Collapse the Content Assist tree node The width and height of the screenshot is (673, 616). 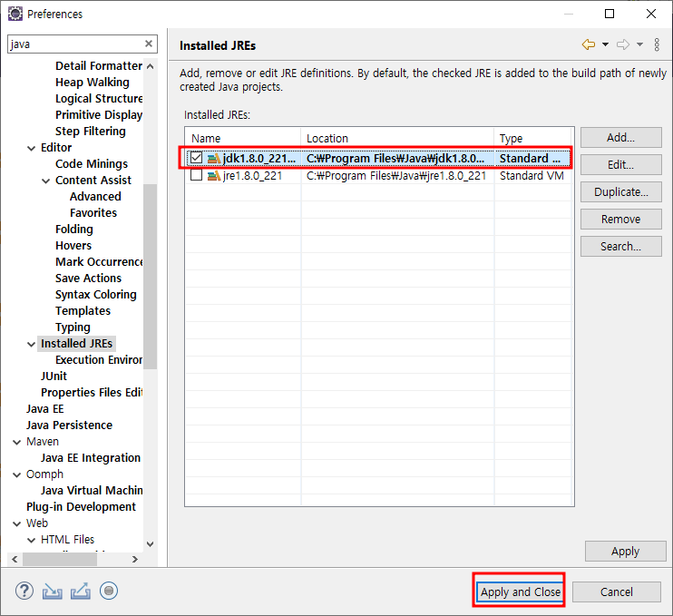[x=46, y=181]
